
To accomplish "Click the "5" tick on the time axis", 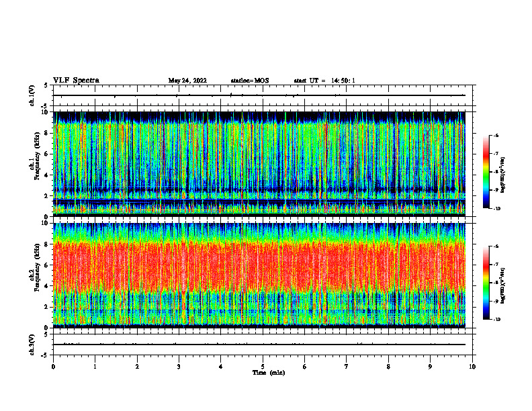I will [x=263, y=367].
